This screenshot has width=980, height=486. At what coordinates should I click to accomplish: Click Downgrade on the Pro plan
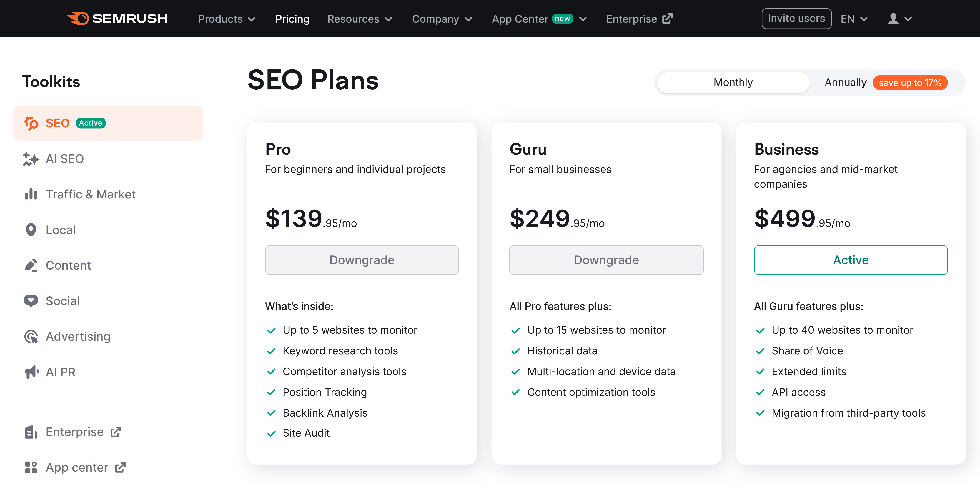click(362, 260)
